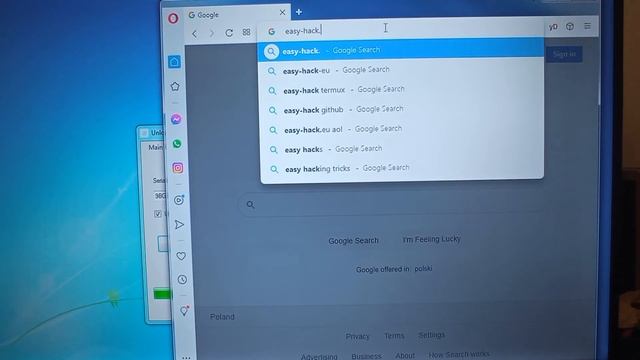
Task: Open the Business footer link
Action: 366,356
